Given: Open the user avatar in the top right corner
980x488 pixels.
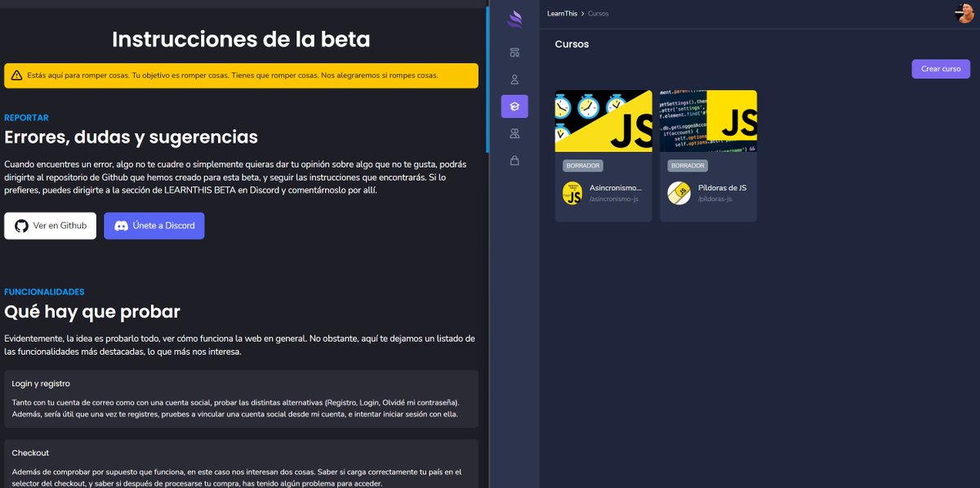Looking at the screenshot, I should pos(964,12).
